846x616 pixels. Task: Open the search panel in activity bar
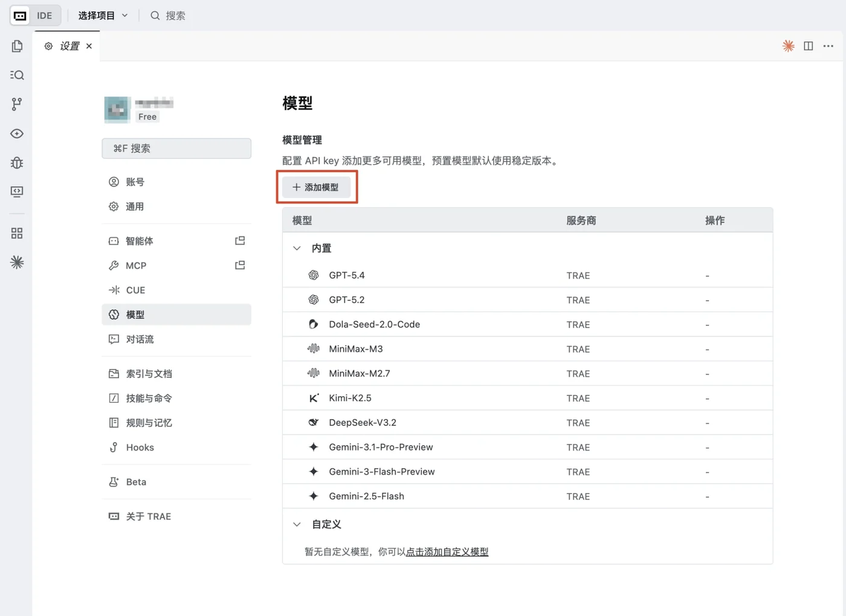[x=17, y=75]
